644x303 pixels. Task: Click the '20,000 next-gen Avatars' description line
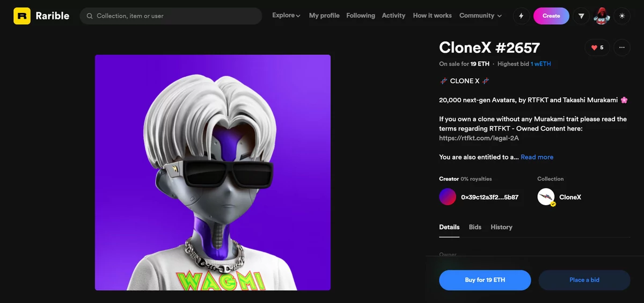tap(533, 100)
